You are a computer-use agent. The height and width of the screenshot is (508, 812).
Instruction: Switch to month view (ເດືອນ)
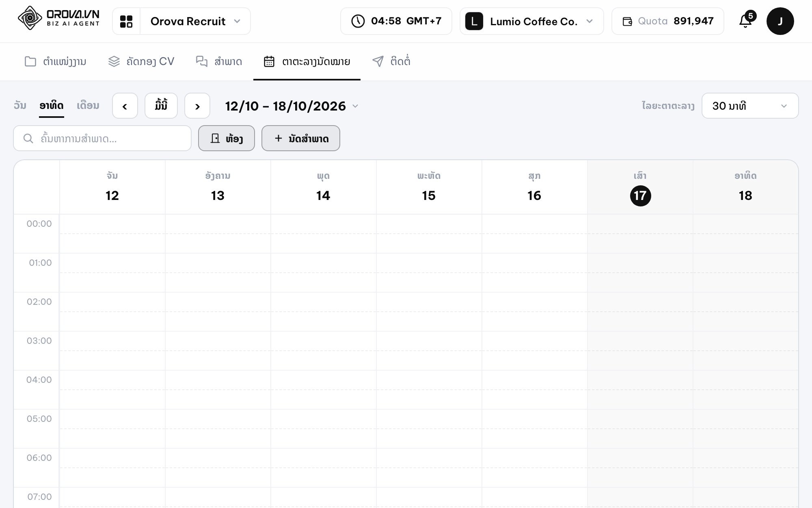pyautogui.click(x=88, y=106)
